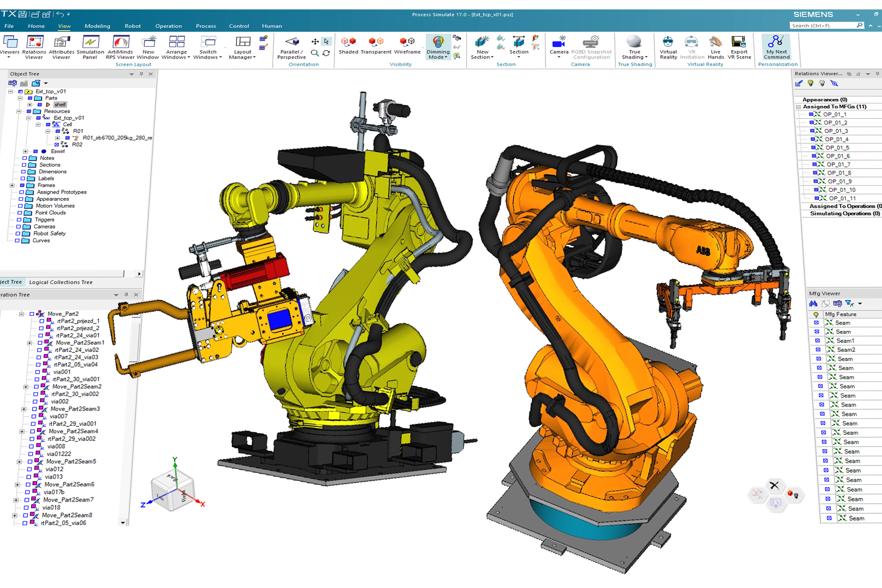
Task: Expand Move_Part2Seam5 operation
Action: point(19,462)
